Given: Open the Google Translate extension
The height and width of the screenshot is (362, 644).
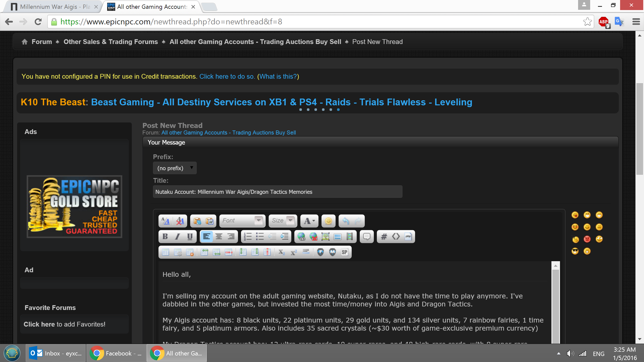Looking at the screenshot, I should [x=619, y=22].
